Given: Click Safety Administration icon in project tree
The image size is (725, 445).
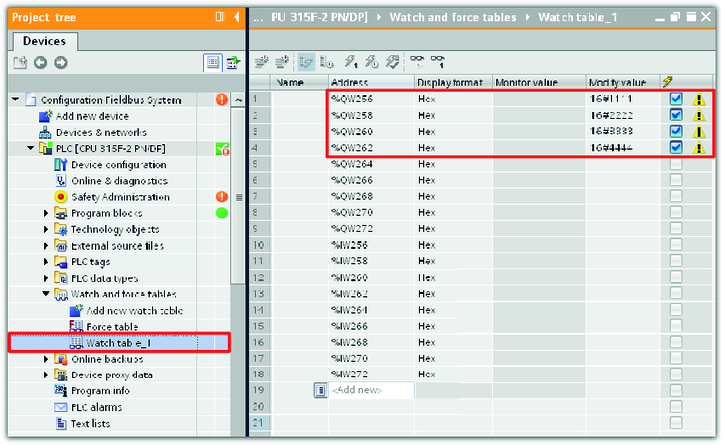Looking at the screenshot, I should click(60, 197).
